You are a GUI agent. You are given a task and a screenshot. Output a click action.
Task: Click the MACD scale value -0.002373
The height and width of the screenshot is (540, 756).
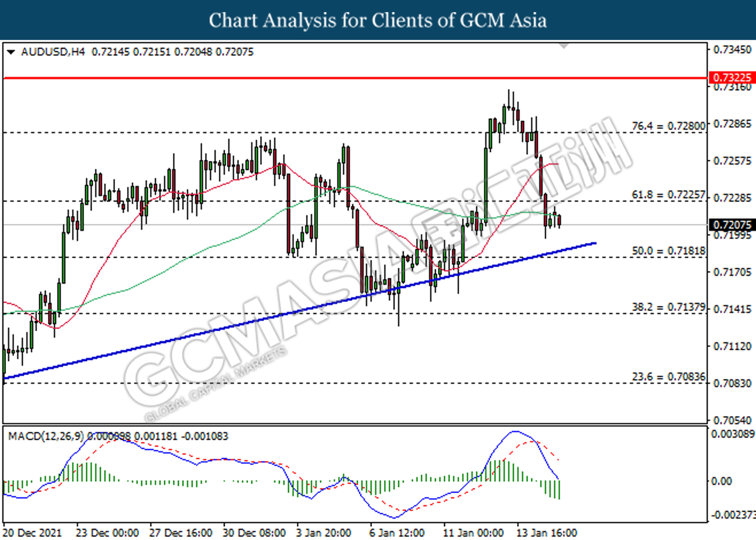pyautogui.click(x=733, y=515)
